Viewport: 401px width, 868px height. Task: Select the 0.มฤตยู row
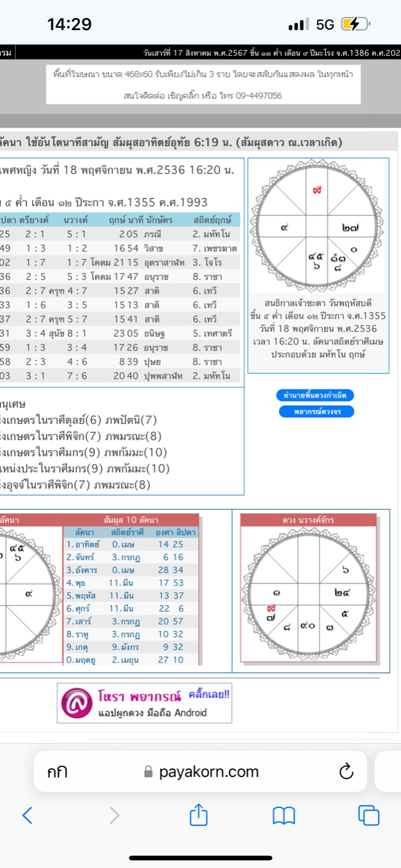pyautogui.click(x=131, y=660)
